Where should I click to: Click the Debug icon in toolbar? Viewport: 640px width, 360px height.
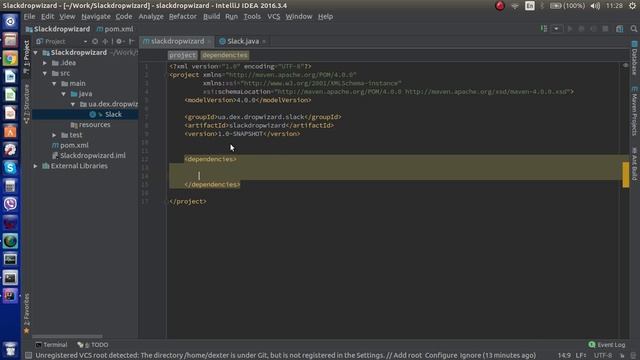[x=581, y=29]
